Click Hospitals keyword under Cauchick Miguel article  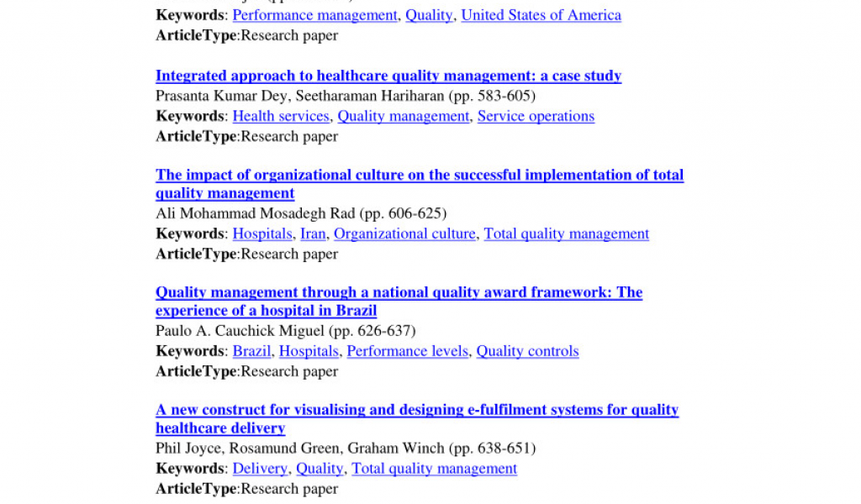click(309, 351)
